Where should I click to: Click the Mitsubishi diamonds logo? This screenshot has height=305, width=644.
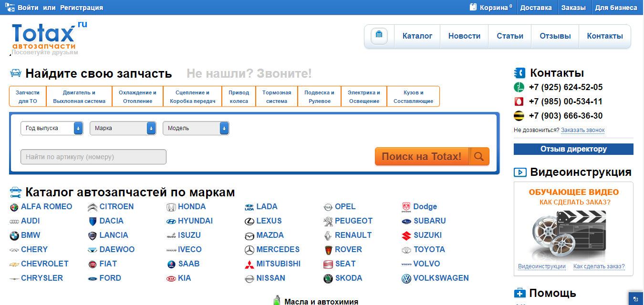[x=249, y=264]
